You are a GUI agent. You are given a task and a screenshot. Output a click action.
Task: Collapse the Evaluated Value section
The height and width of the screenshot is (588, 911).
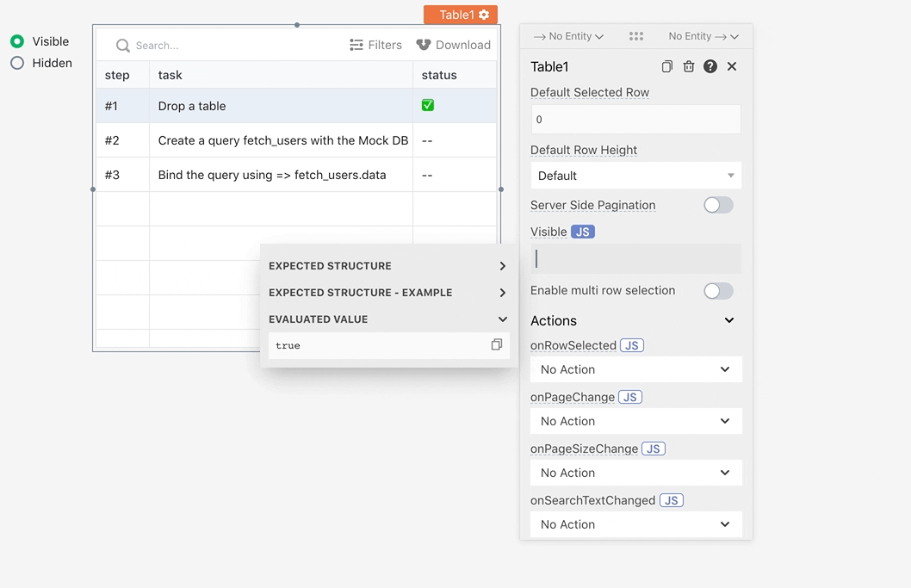387,319
